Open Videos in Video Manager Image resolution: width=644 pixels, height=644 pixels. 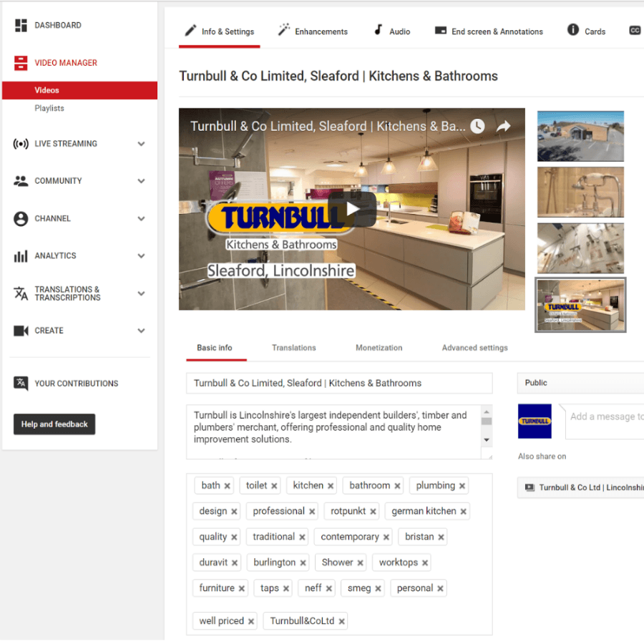click(79, 90)
